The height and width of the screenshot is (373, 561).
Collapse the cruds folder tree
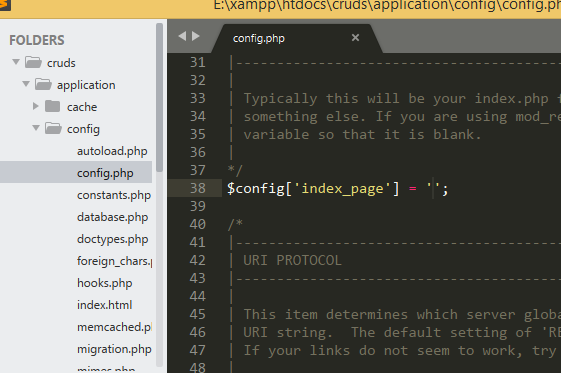click(x=16, y=62)
